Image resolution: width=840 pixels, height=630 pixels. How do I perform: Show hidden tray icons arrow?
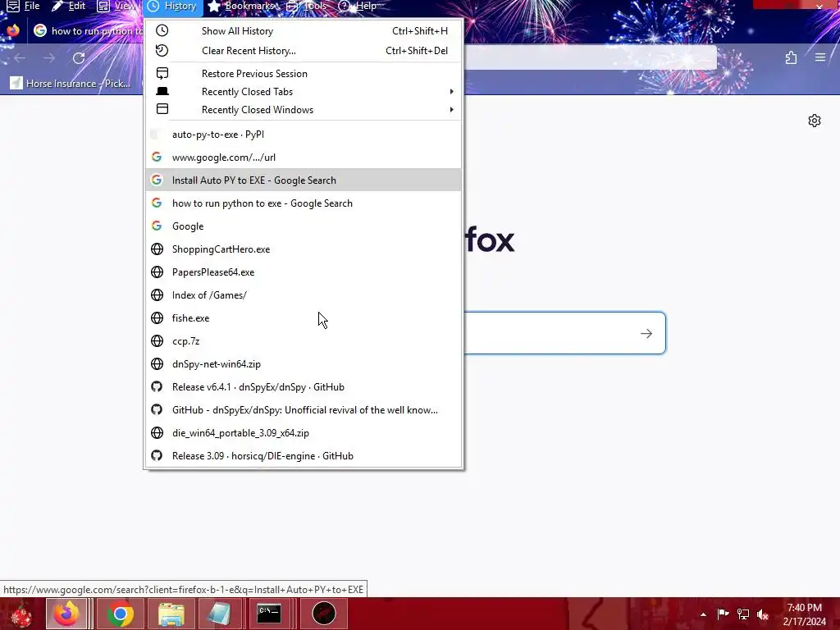pos(703,614)
